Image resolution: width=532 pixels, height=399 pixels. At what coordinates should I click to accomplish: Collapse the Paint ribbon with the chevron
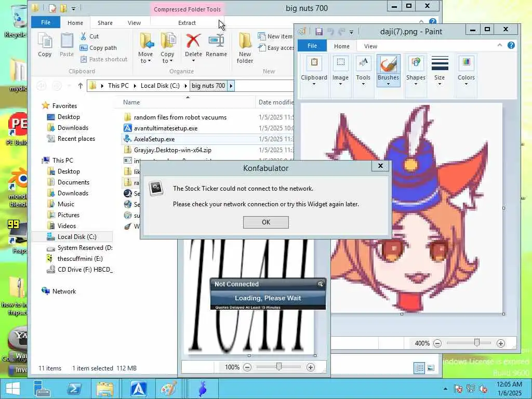click(499, 45)
